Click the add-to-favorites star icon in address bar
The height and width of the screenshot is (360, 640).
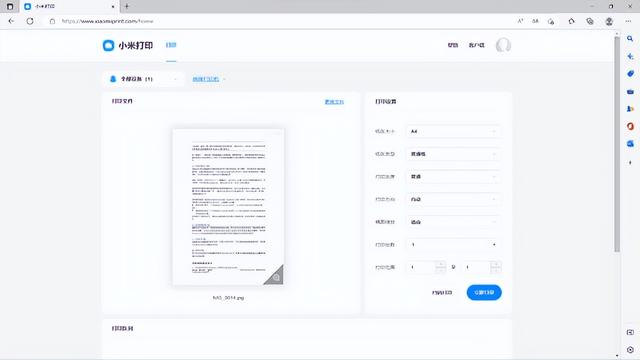[x=551, y=21]
